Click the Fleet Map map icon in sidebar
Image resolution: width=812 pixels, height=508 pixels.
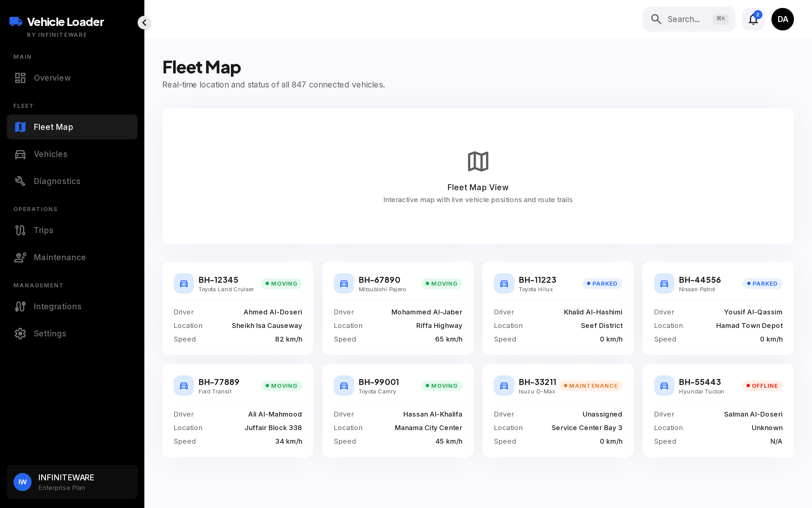(x=20, y=127)
